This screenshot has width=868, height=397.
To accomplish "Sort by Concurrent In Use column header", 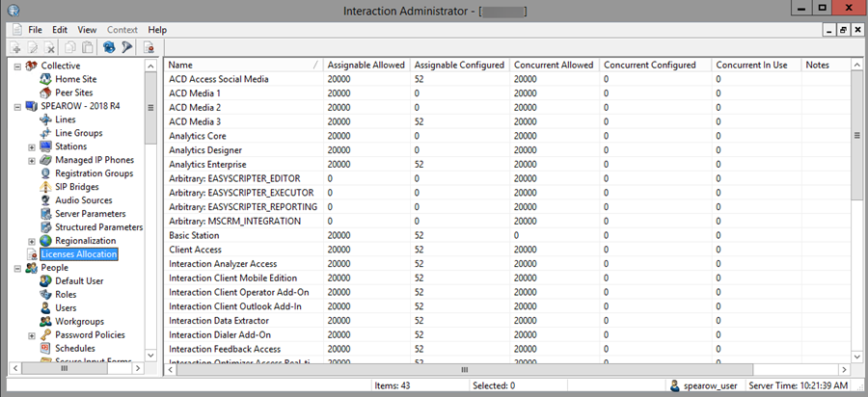I will pyautogui.click(x=757, y=65).
